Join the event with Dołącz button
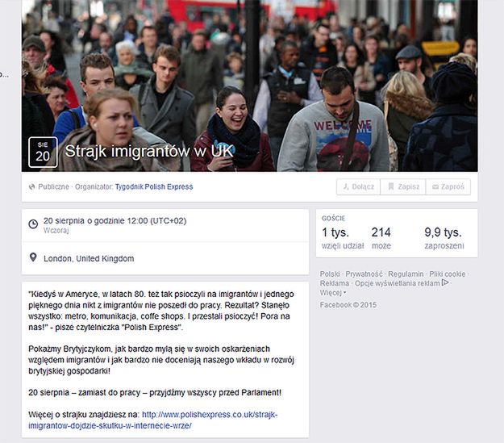 coord(358,187)
